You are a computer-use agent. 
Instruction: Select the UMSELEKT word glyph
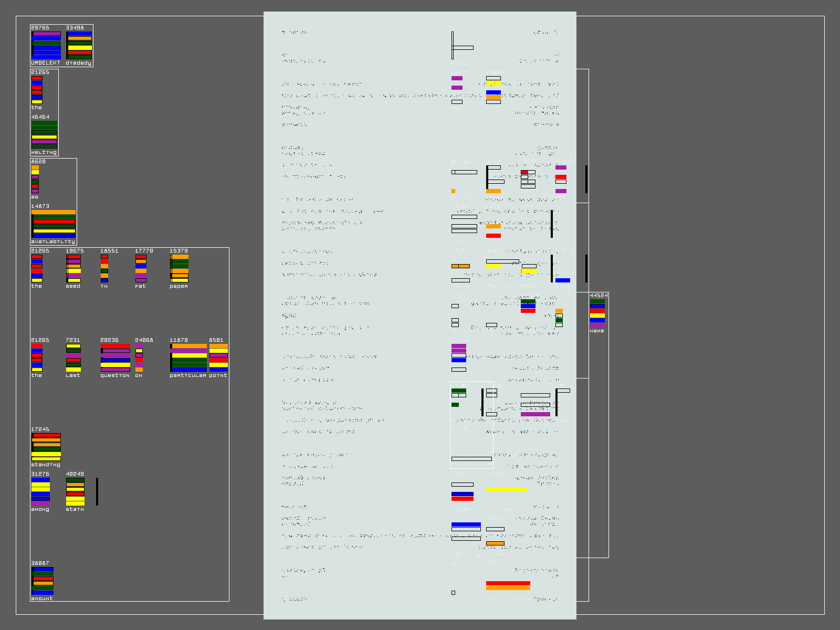[46, 45]
